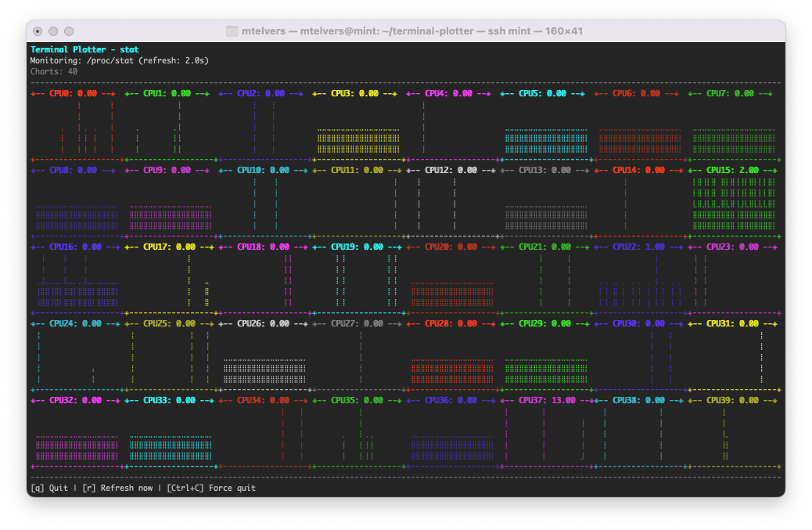Click the CPU33: 0.00 chart label
The image size is (812, 530).
(169, 401)
